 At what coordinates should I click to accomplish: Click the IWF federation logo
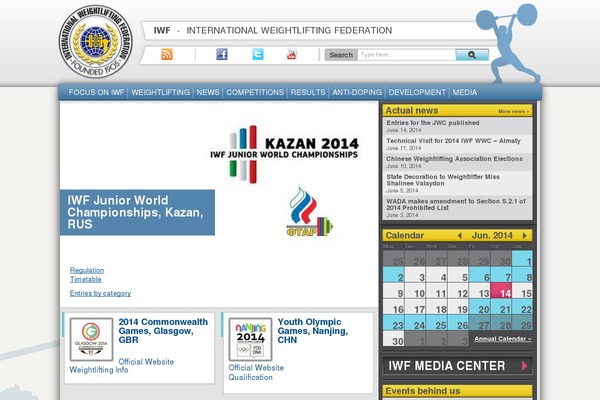click(x=96, y=41)
